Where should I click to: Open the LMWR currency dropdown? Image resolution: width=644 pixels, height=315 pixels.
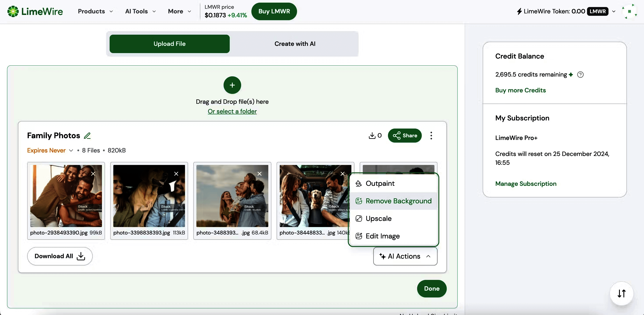point(614,11)
